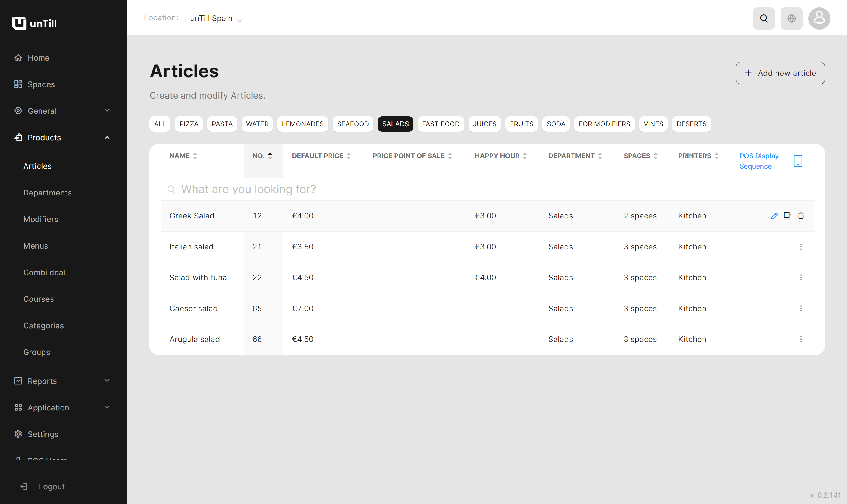Viewport: 847px width, 504px height.
Task: Open the user profile avatar
Action: click(x=819, y=18)
